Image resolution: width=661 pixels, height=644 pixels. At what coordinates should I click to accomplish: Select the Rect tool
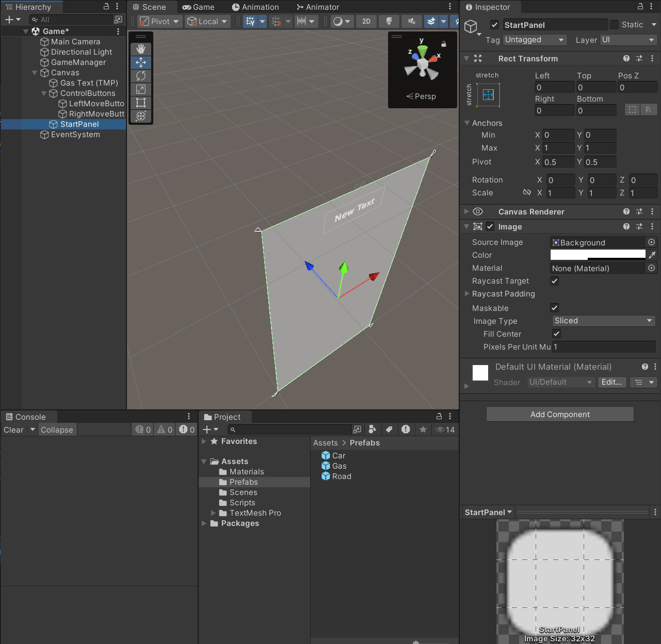coord(141,103)
